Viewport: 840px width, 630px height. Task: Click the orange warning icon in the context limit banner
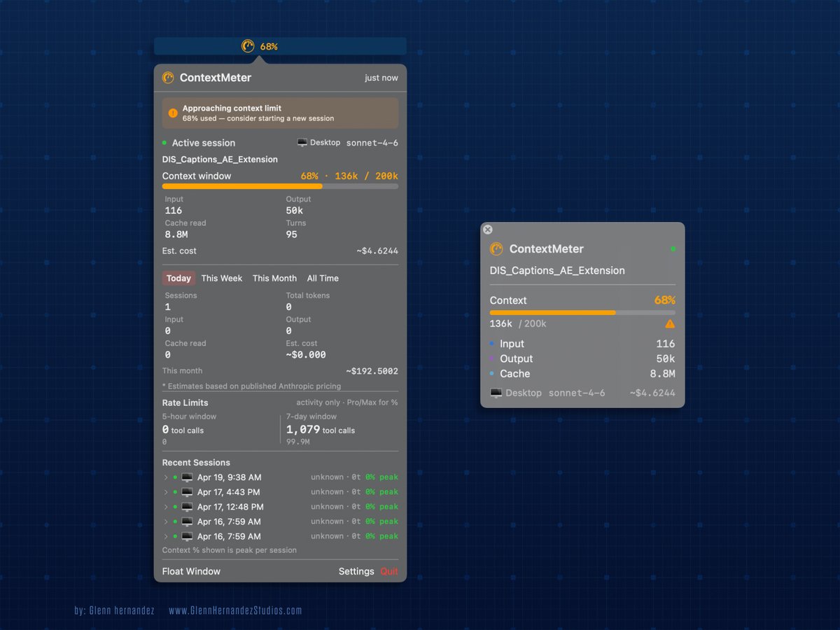tap(173, 113)
